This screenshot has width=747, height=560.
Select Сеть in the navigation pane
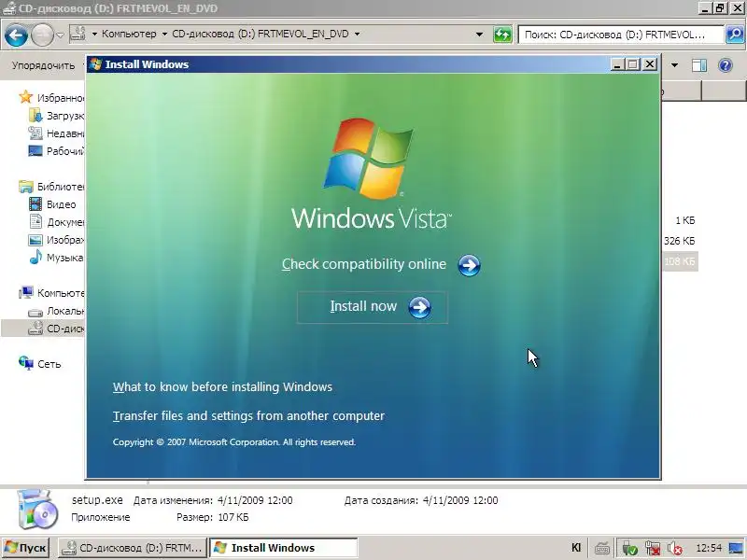tap(49, 364)
